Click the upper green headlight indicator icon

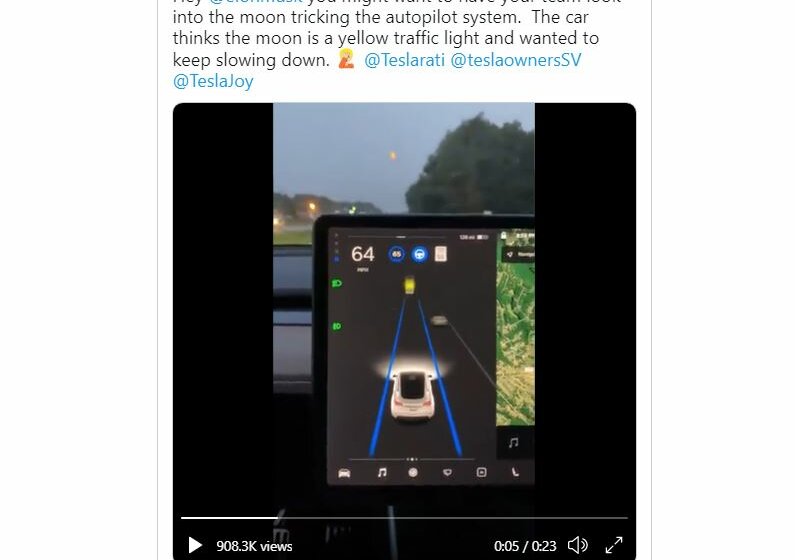[337, 283]
